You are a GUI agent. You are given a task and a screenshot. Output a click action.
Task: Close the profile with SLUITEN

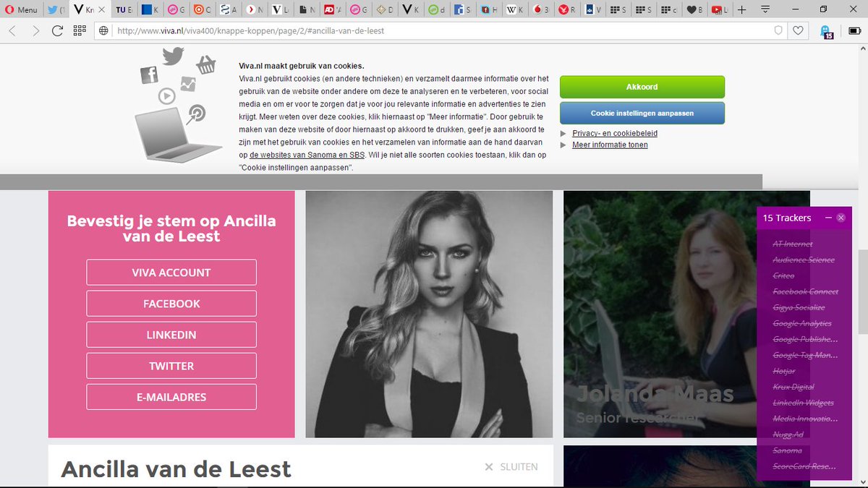pos(511,467)
